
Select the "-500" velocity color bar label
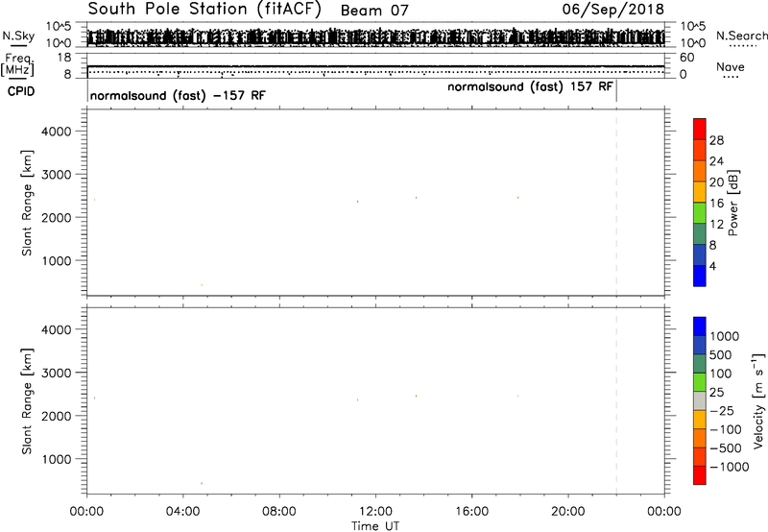click(726, 448)
